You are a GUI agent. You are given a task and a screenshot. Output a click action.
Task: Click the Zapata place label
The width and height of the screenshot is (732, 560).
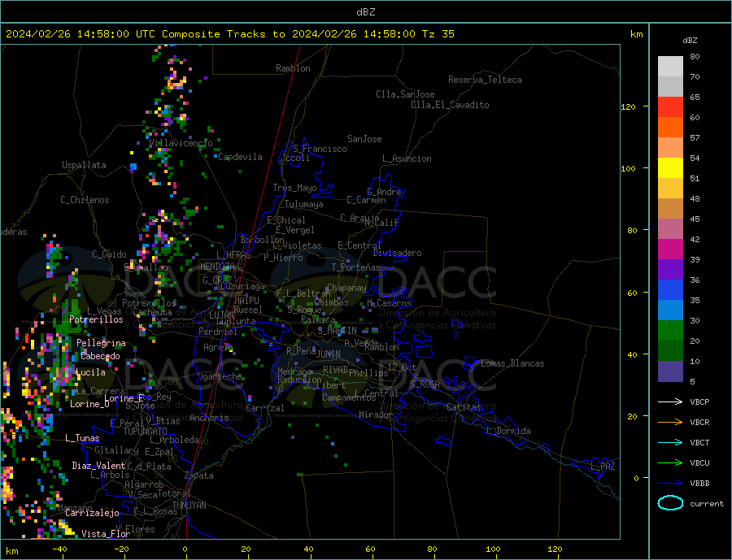pyautogui.click(x=199, y=475)
